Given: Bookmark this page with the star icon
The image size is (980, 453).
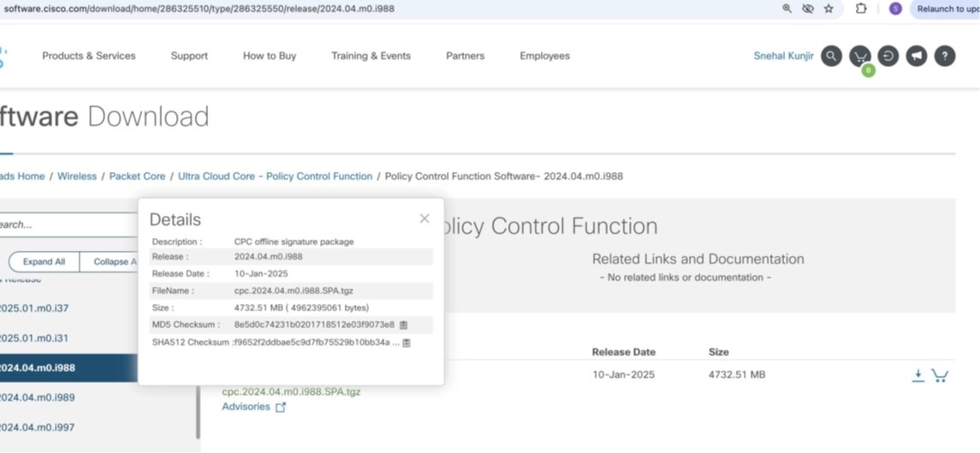Looking at the screenshot, I should [x=829, y=9].
